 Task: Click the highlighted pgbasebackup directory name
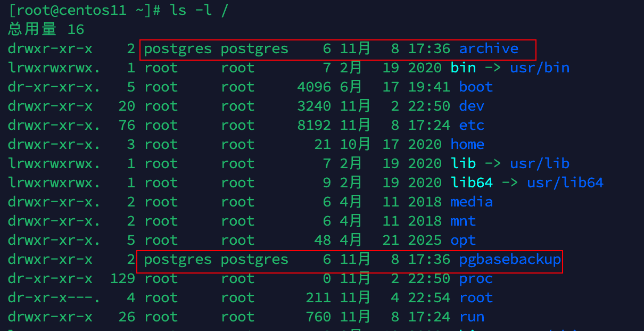click(x=510, y=259)
